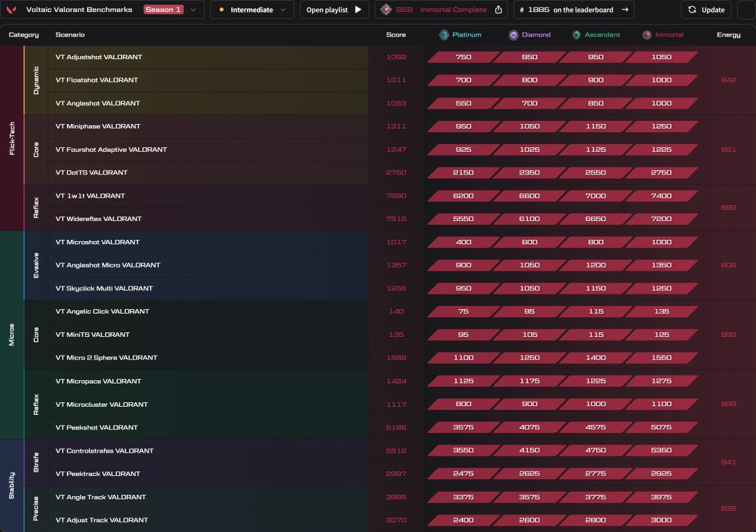Select VT Angle Track VALORANT row
The width and height of the screenshot is (756, 532).
click(x=209, y=497)
